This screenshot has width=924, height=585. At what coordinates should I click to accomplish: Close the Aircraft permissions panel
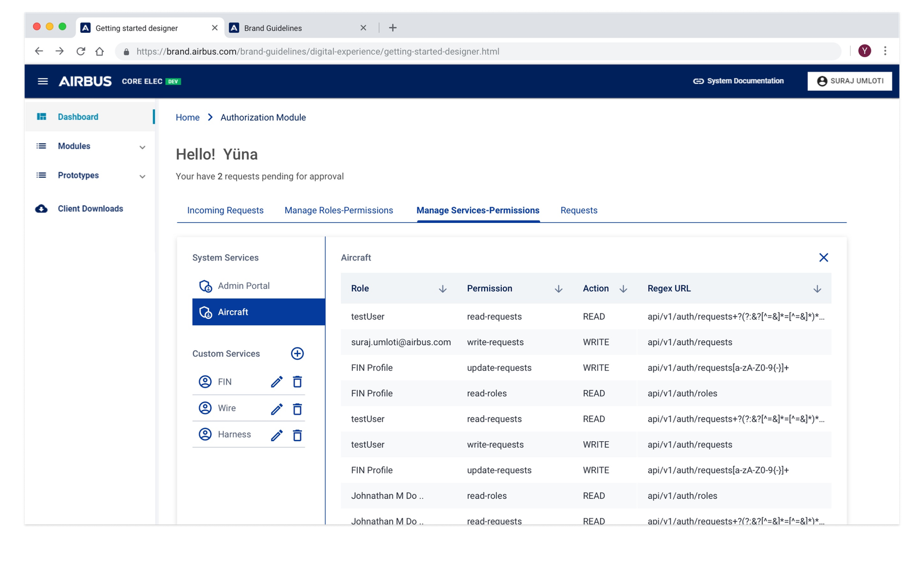tap(824, 258)
